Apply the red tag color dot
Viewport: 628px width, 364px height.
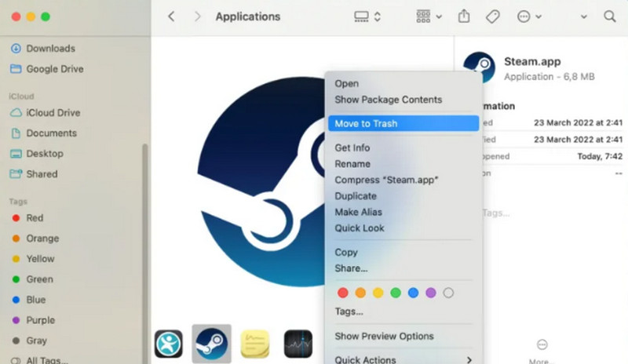pos(343,293)
